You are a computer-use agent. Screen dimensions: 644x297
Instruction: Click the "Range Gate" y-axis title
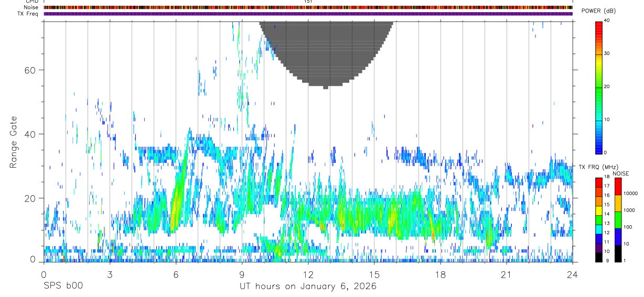[14, 142]
